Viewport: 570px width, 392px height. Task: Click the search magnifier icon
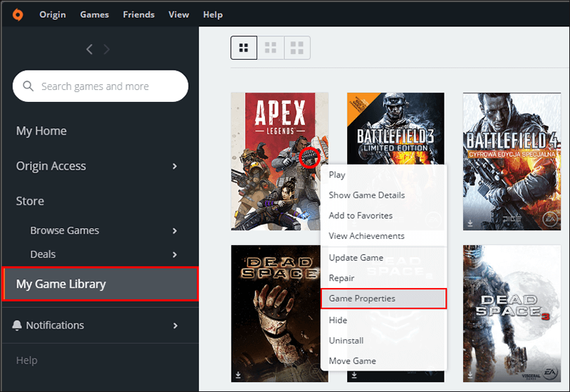[28, 86]
